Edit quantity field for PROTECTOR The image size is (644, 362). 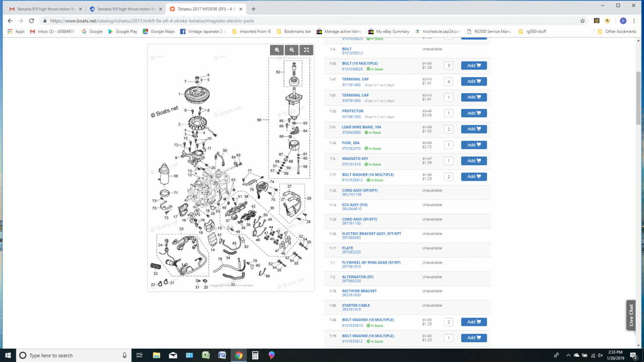point(448,113)
